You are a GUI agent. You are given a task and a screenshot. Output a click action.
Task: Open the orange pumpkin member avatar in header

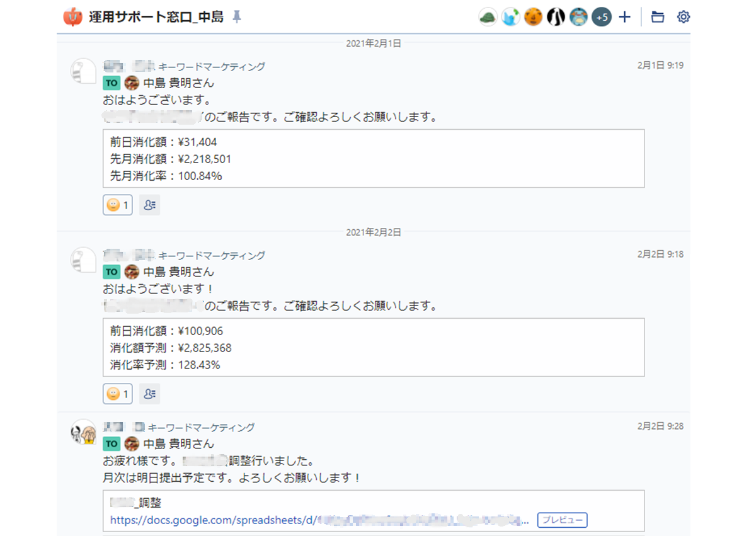tap(534, 18)
